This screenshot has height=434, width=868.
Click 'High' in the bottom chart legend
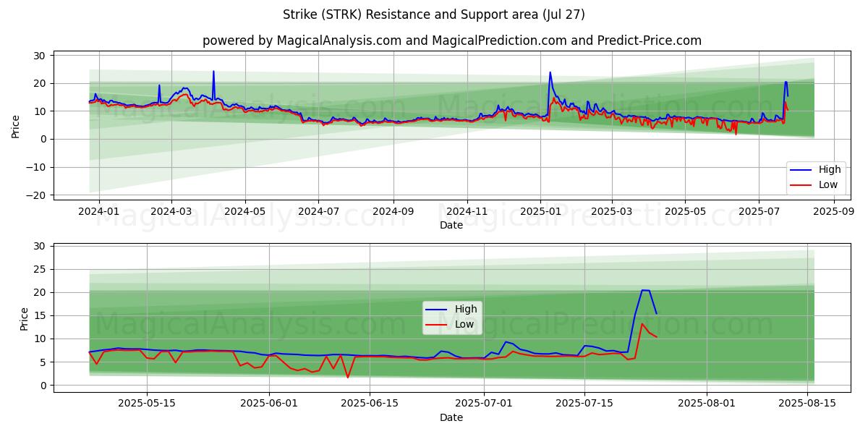(466, 309)
